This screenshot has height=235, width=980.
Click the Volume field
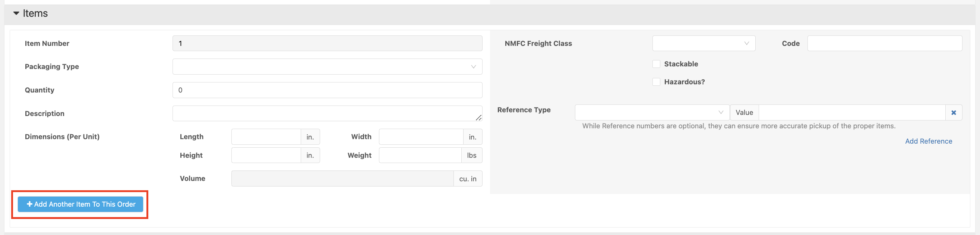coord(342,179)
